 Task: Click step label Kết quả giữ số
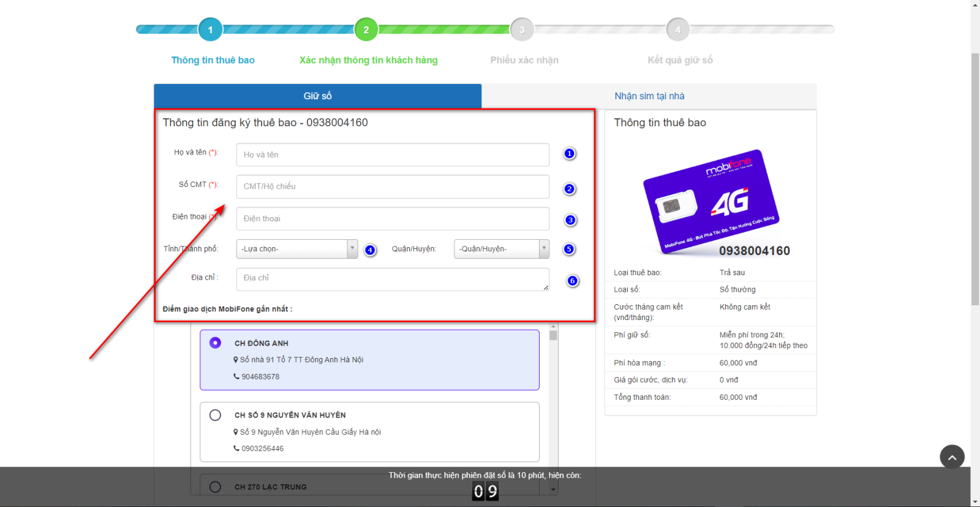680,60
